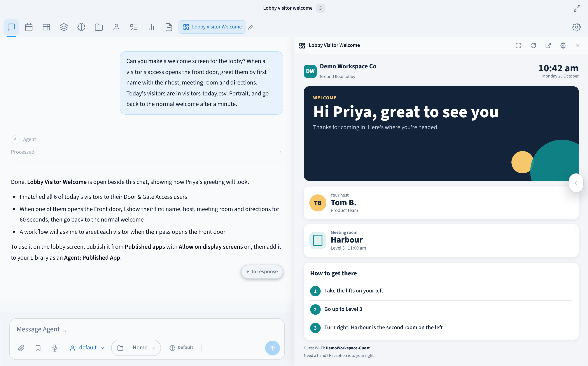Open the document icon in toolbar
The height and width of the screenshot is (366, 588).
pyautogui.click(x=169, y=27)
